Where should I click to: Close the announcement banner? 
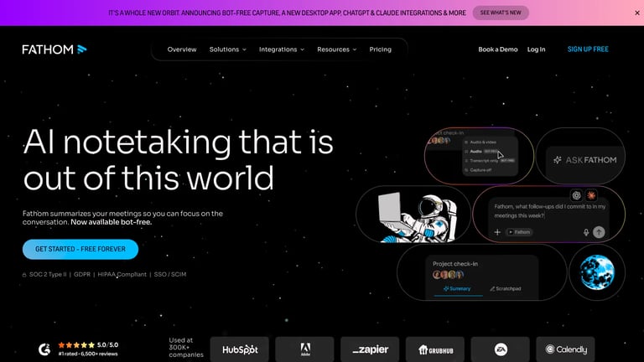click(637, 13)
